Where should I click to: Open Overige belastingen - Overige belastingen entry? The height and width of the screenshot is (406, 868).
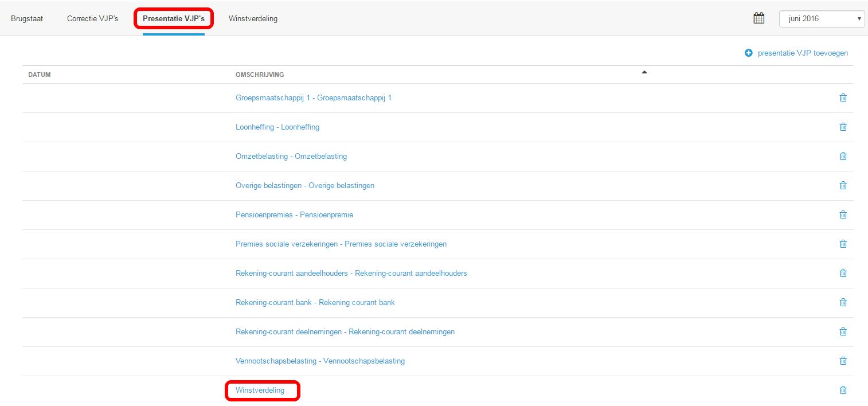(x=305, y=185)
